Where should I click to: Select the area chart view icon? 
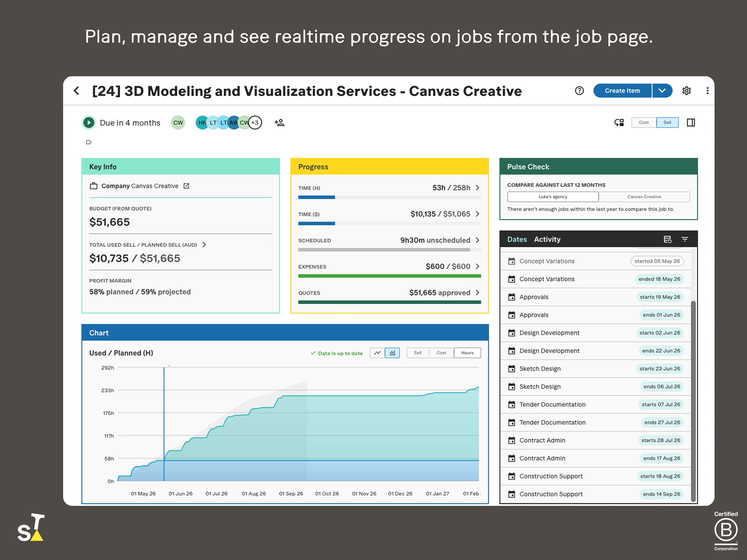click(392, 353)
